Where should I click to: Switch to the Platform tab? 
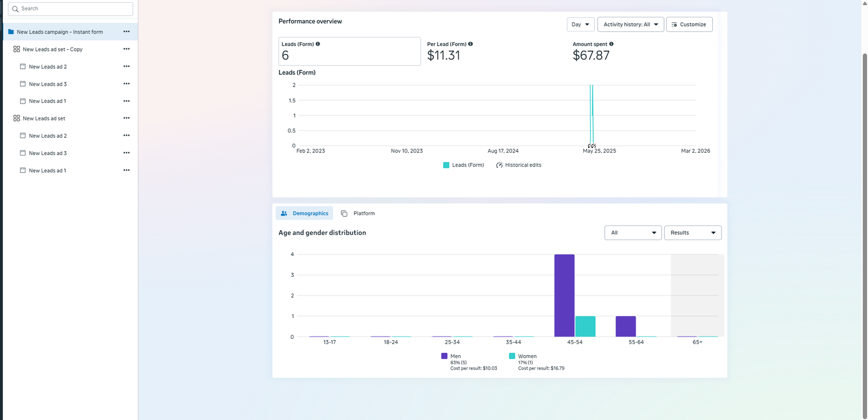358,214
